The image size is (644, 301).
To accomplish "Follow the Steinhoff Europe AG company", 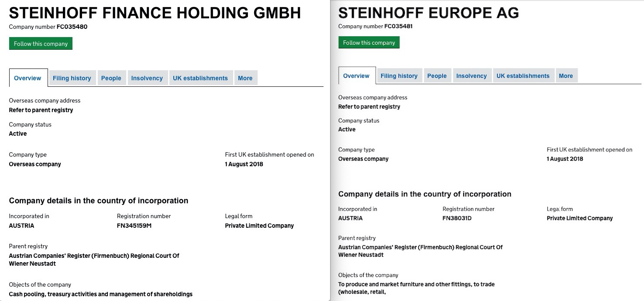I will coord(368,42).
